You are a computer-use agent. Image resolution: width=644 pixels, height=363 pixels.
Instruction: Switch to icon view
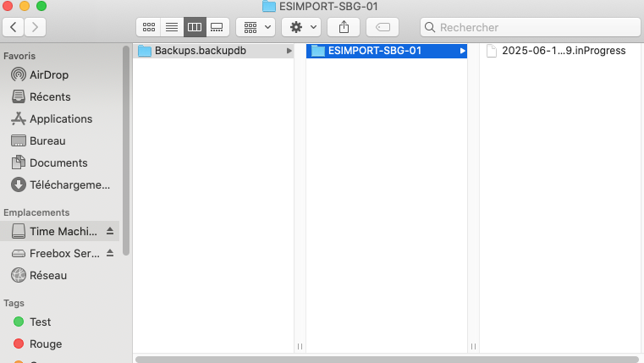click(149, 28)
